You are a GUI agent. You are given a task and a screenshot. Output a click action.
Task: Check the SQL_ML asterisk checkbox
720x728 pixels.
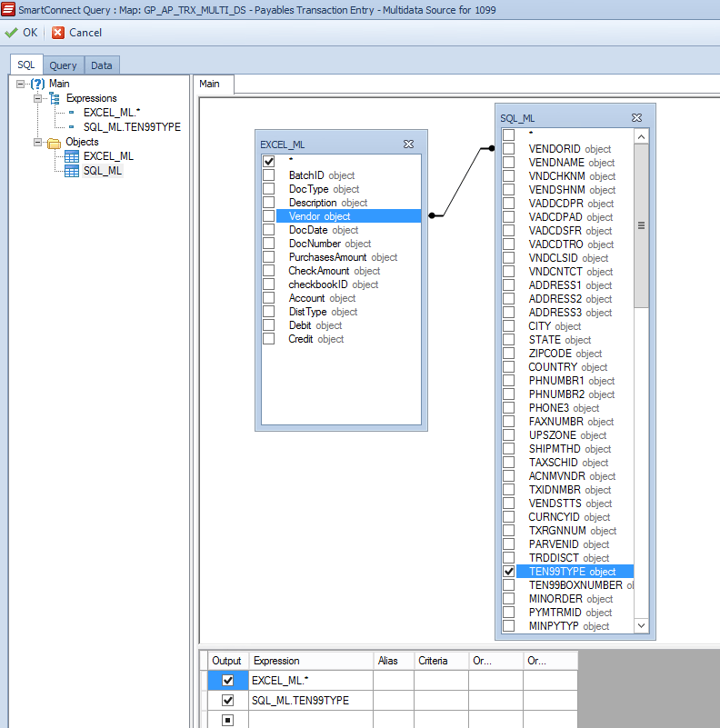pos(509,135)
